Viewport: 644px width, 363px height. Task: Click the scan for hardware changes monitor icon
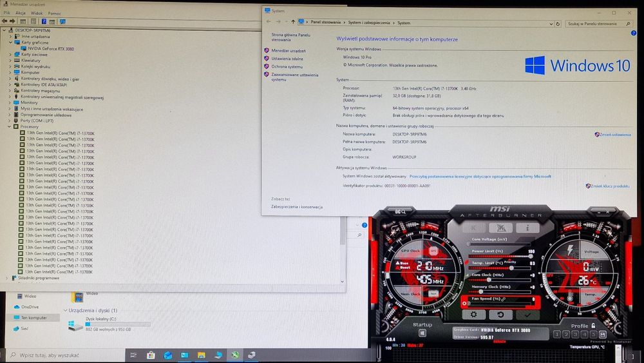pyautogui.click(x=62, y=21)
